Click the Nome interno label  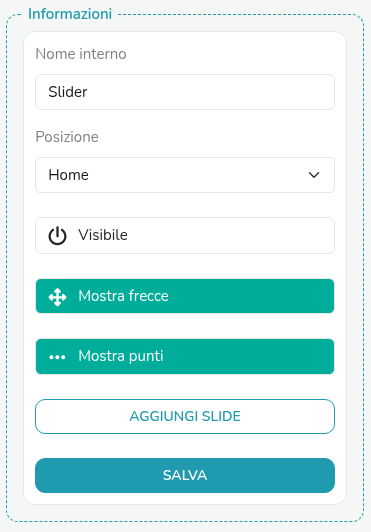81,54
